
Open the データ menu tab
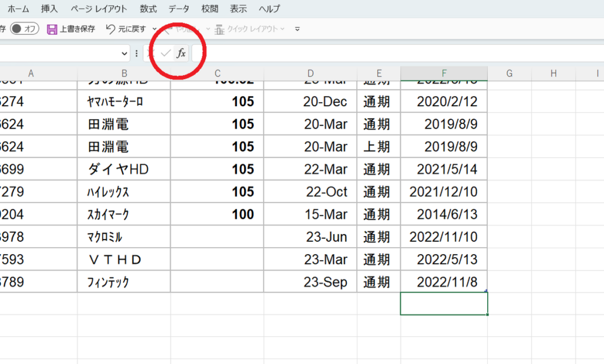178,8
